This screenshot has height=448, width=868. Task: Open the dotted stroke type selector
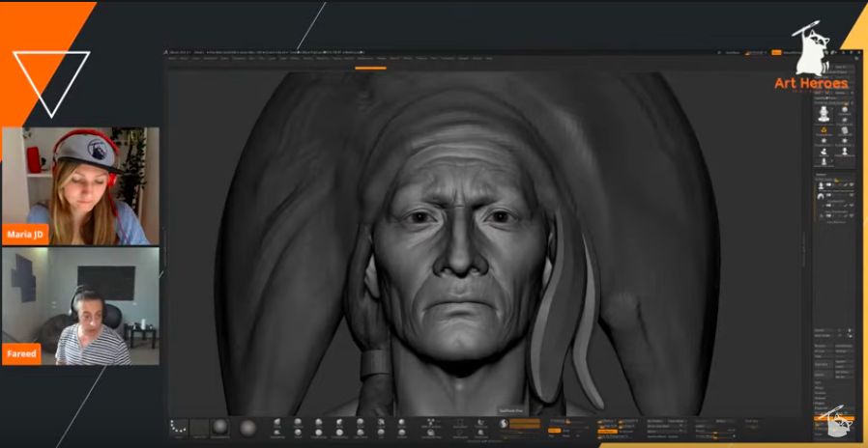178,427
